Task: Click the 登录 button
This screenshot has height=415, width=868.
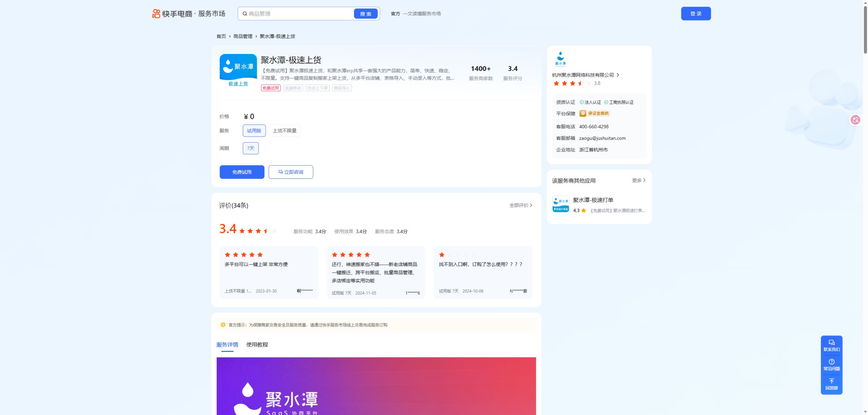Action: point(696,14)
